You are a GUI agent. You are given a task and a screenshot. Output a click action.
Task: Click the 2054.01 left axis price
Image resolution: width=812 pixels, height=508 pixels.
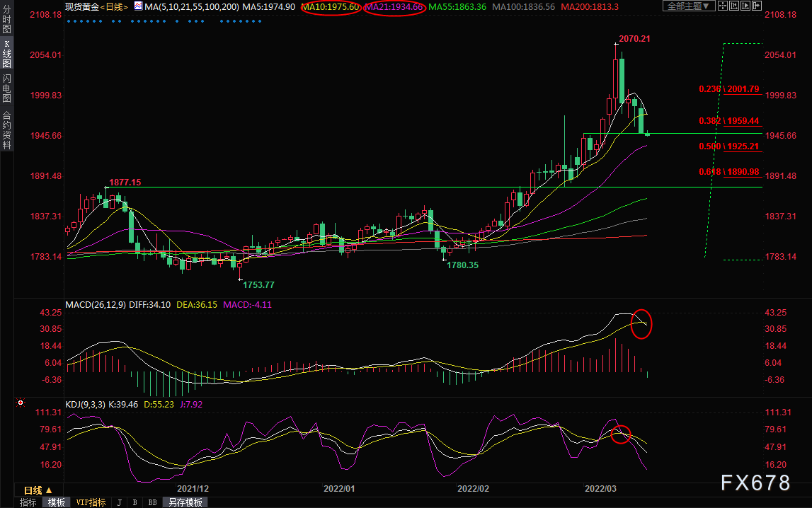click(45, 55)
